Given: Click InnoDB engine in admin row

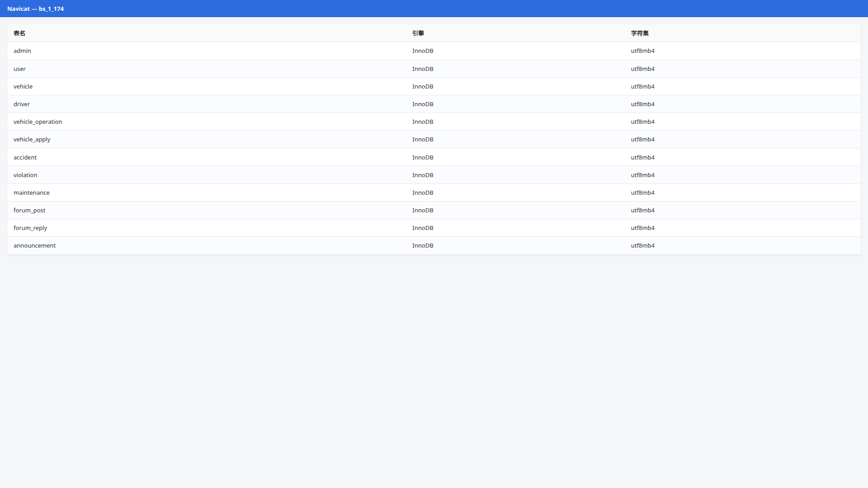Looking at the screenshot, I should [423, 51].
